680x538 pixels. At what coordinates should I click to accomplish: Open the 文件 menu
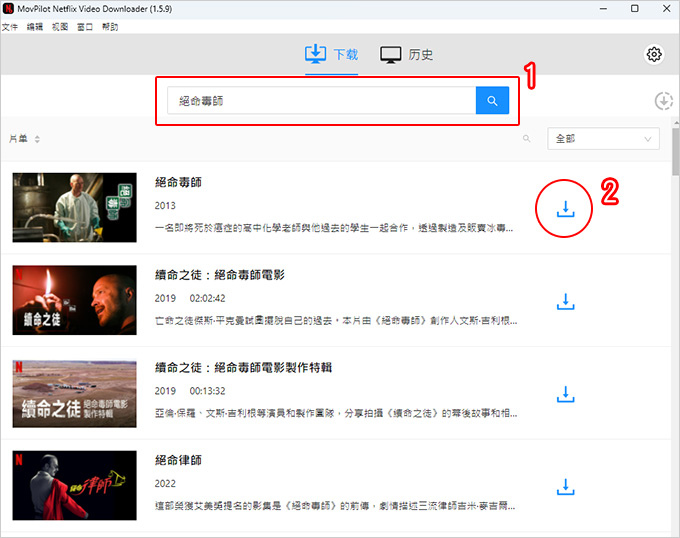point(10,27)
